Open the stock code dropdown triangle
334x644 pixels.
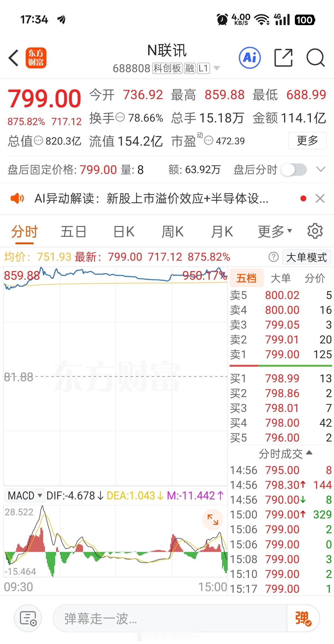(x=217, y=68)
